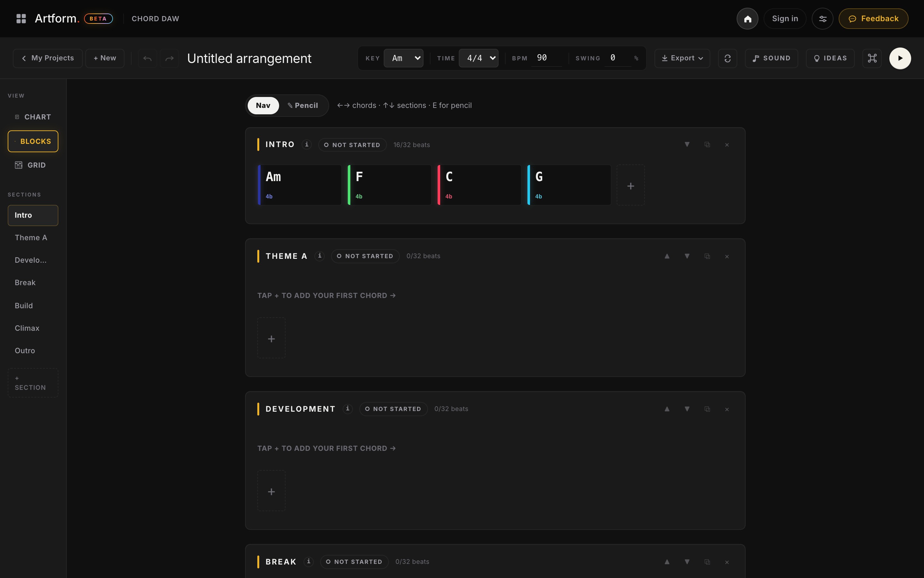Viewport: 924px width, 578px height.
Task: Jump to Break in sections list
Action: [33, 283]
